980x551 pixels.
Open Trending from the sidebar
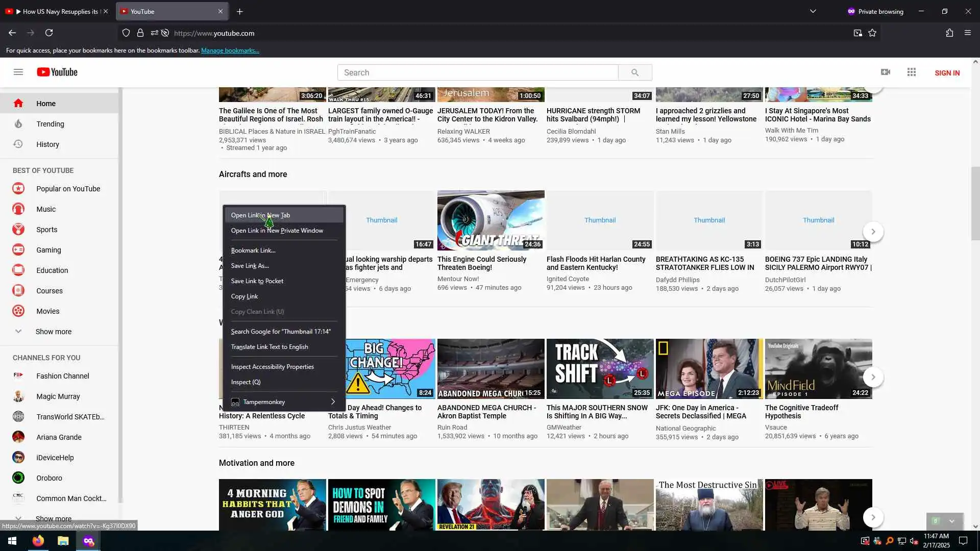50,124
